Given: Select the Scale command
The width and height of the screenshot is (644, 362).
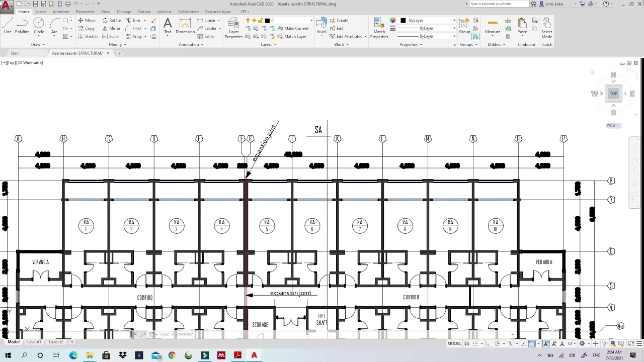Looking at the screenshot, I should coord(110,37).
